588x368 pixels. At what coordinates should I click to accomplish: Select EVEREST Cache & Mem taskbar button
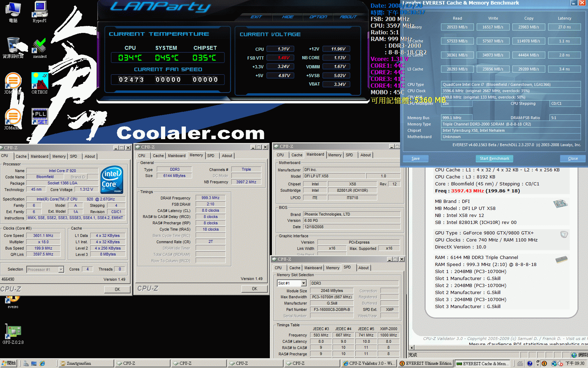[x=482, y=363]
